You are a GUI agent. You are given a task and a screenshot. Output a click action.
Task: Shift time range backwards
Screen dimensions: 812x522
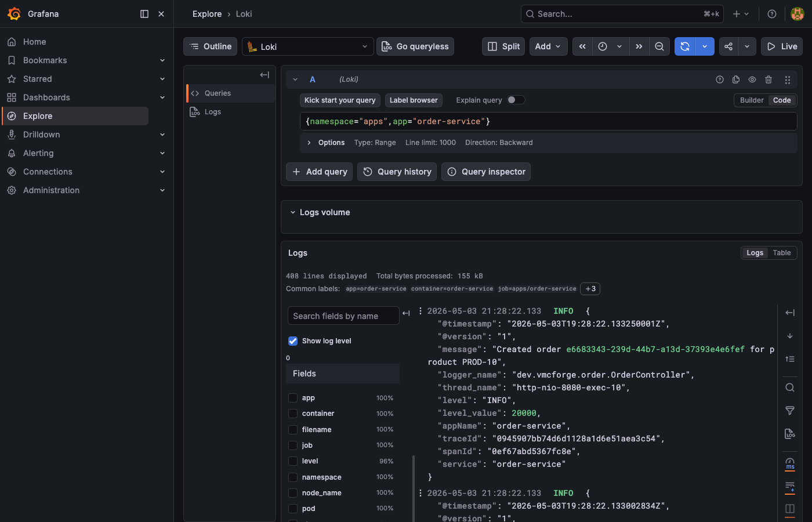[x=582, y=46]
